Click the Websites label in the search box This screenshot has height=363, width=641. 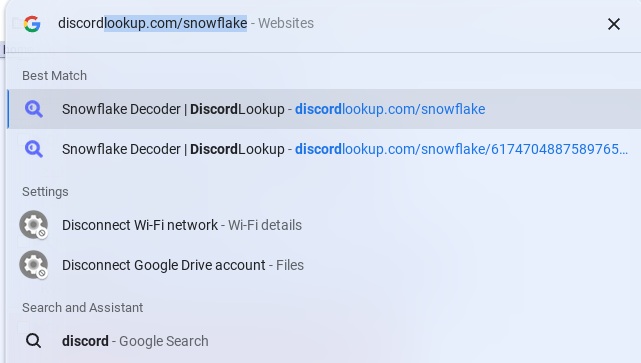(x=286, y=23)
